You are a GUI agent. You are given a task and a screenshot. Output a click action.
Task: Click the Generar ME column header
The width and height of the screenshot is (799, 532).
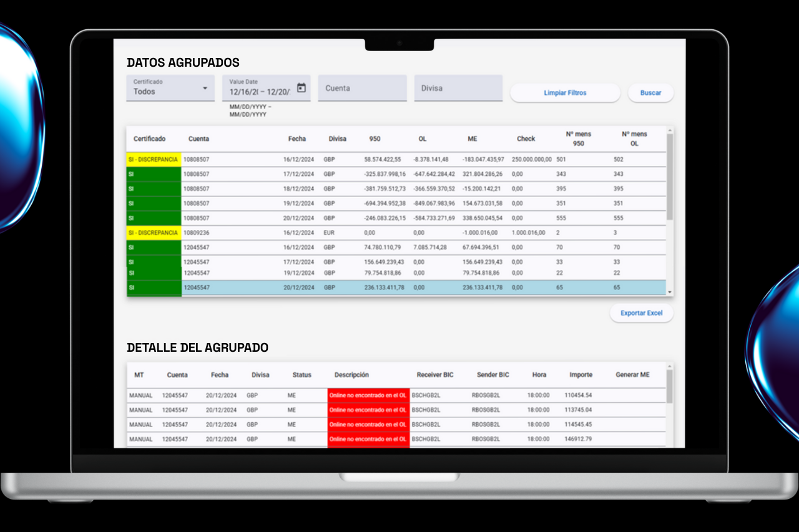click(632, 375)
